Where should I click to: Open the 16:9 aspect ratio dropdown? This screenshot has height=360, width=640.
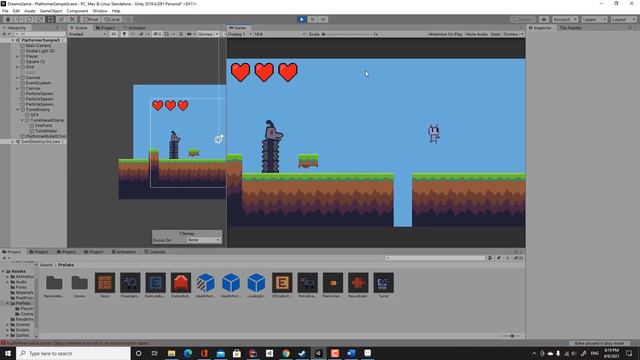click(x=279, y=34)
